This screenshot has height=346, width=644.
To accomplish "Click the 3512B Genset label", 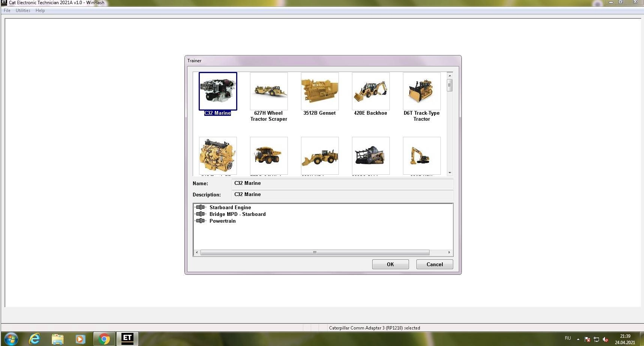I will 319,113.
